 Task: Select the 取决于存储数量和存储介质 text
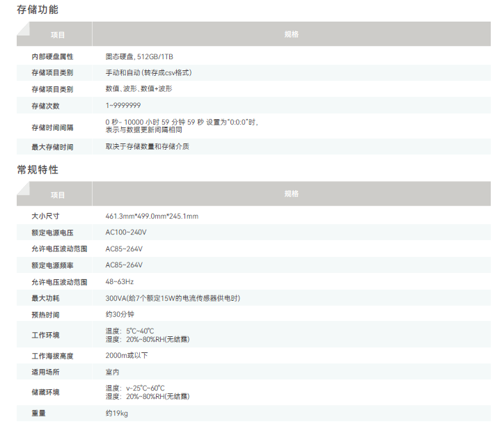[147, 147]
